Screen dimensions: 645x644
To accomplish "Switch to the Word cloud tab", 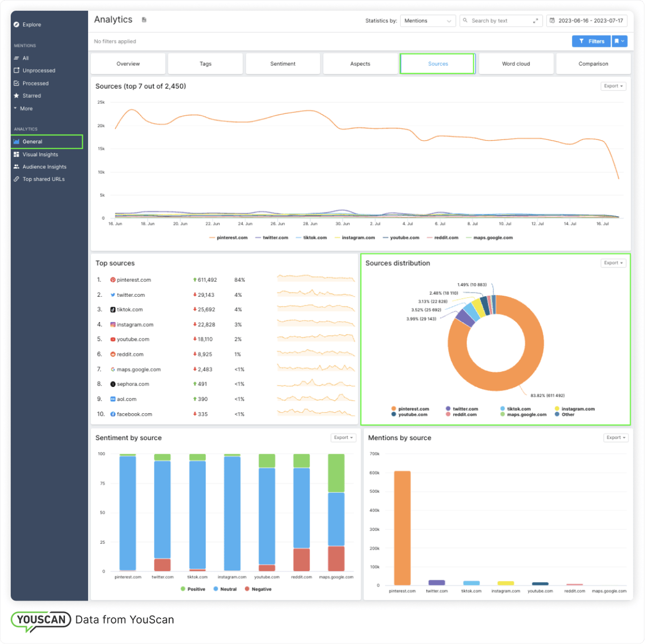I will point(515,64).
